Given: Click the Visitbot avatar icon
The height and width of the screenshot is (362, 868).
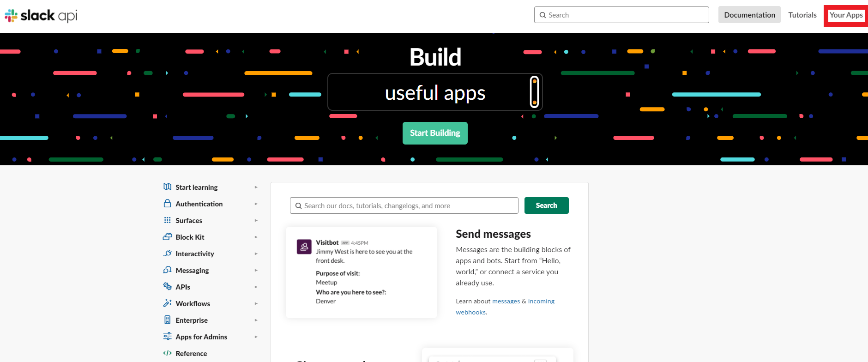Looking at the screenshot, I should coord(304,247).
